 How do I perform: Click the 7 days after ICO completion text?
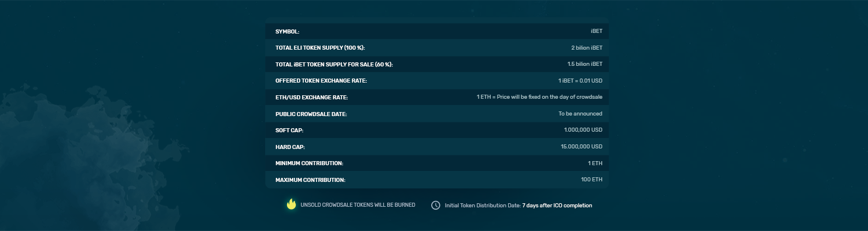click(x=557, y=206)
